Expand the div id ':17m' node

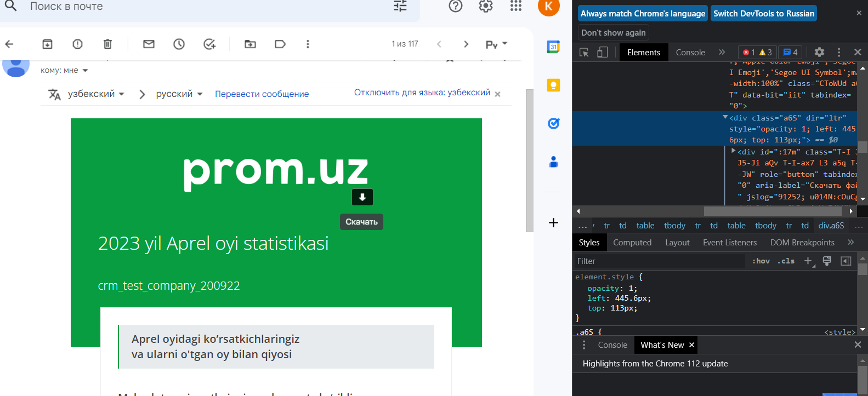tap(733, 151)
